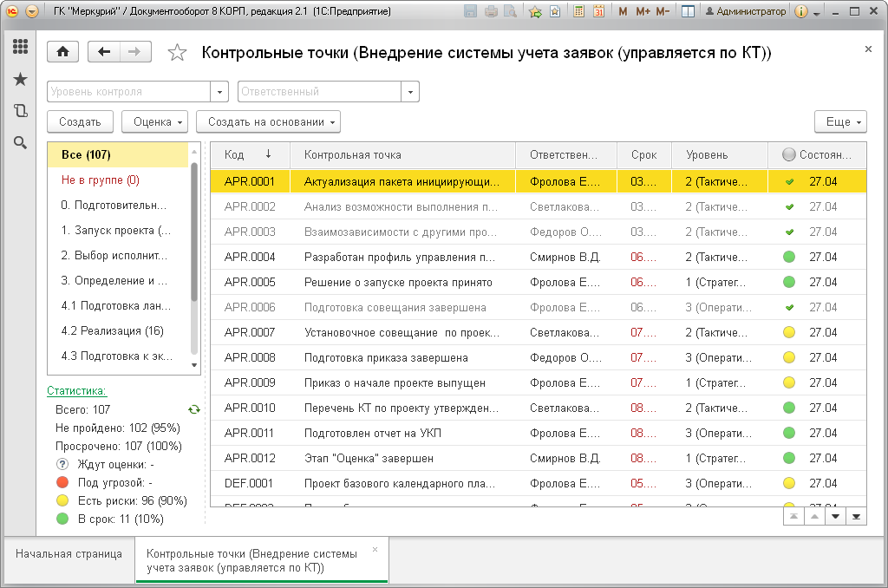Sort by Код column header

pos(250,154)
